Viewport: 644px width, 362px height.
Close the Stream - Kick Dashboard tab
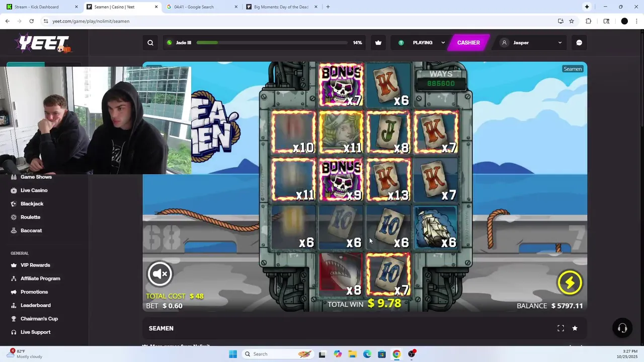pos(76,7)
